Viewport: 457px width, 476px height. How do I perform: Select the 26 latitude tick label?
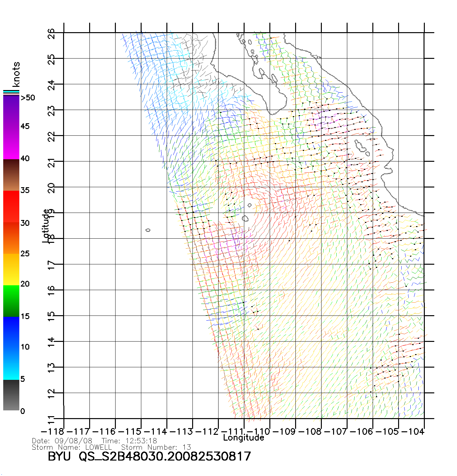pyautogui.click(x=51, y=34)
